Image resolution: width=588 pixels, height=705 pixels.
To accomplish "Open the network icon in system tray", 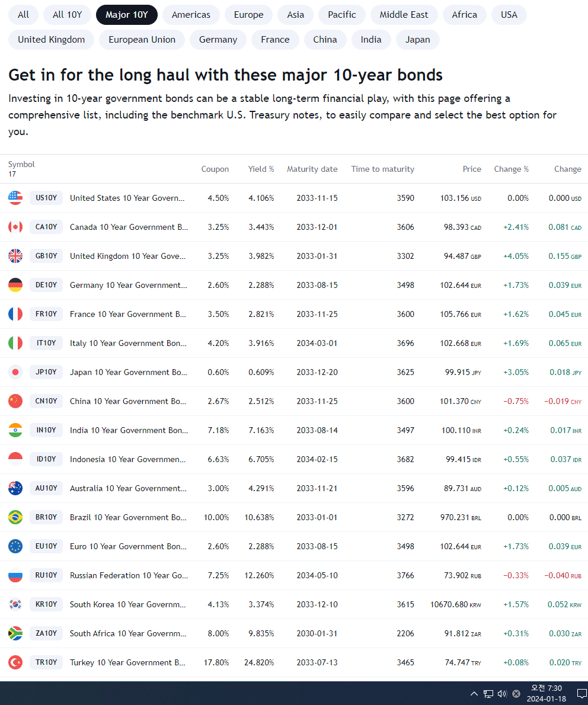I will [x=488, y=694].
